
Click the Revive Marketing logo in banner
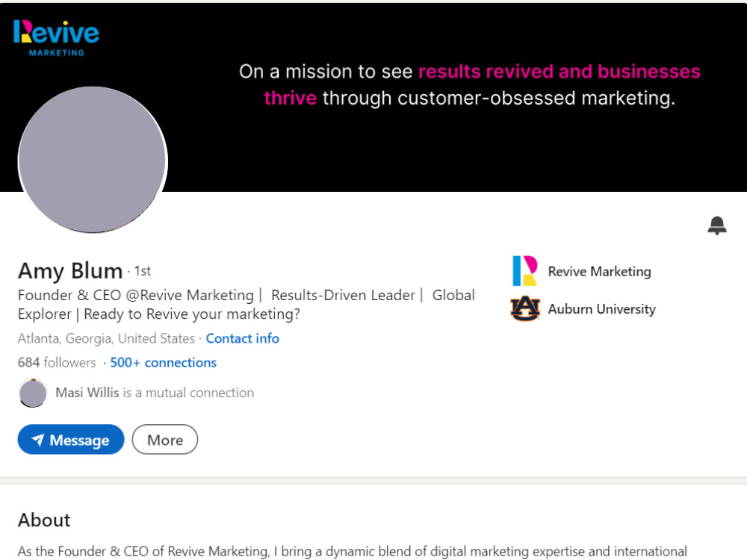[56, 38]
